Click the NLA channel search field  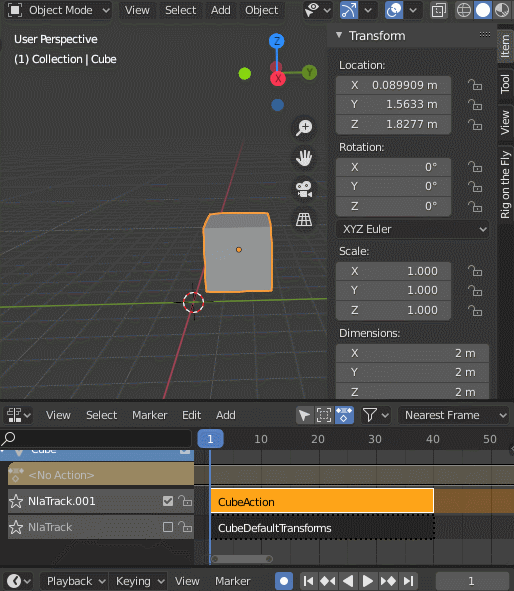(x=96, y=438)
